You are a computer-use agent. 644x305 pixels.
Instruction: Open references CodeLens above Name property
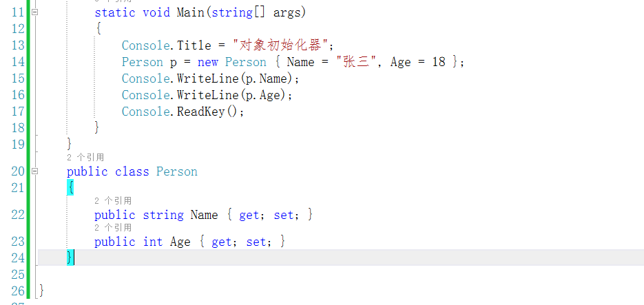click(x=113, y=200)
